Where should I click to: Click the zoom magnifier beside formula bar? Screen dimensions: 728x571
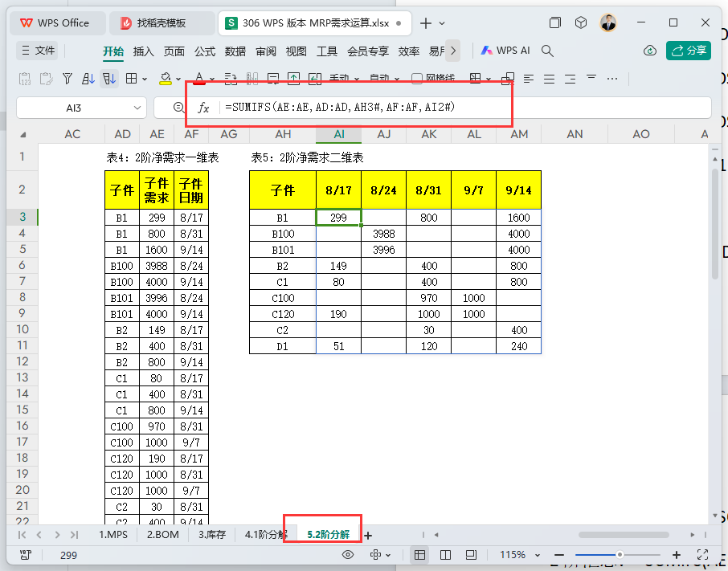click(178, 108)
